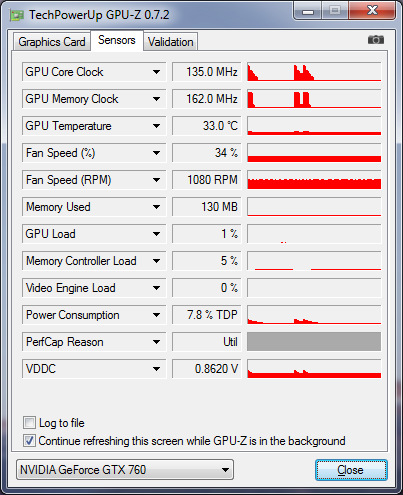Open the Validation tab
Viewport: 403px width, 495px height.
click(171, 42)
